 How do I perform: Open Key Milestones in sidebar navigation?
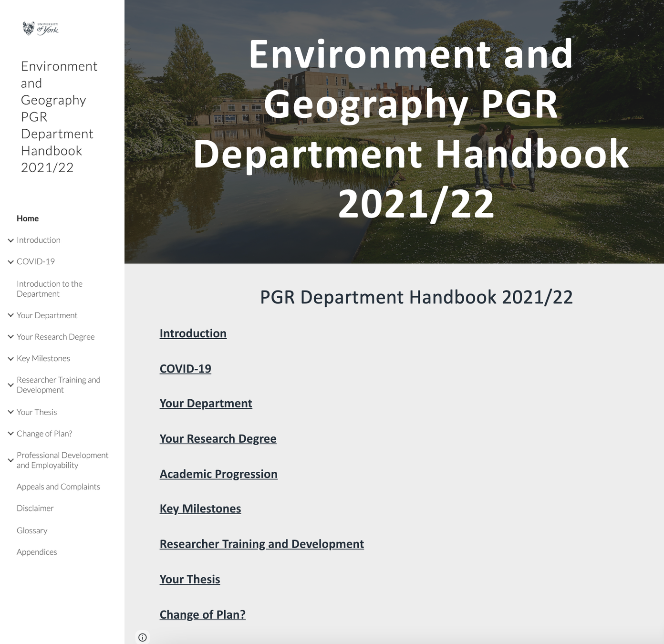coord(43,358)
